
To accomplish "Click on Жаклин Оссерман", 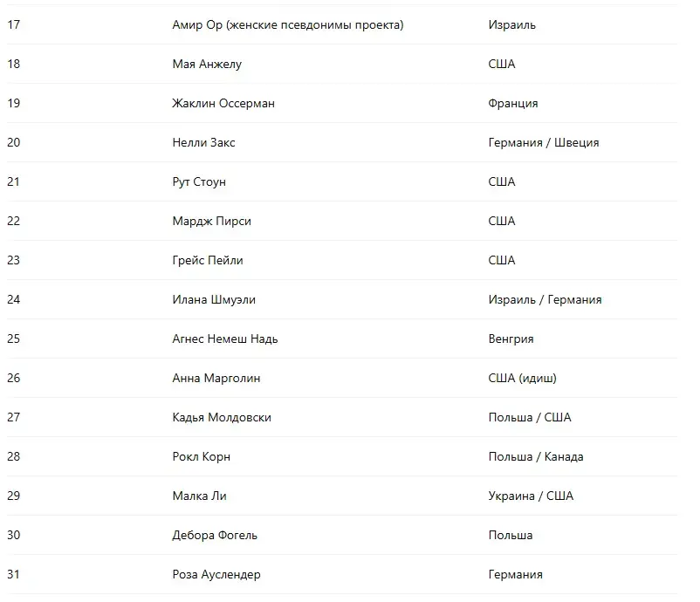I will click(223, 104).
